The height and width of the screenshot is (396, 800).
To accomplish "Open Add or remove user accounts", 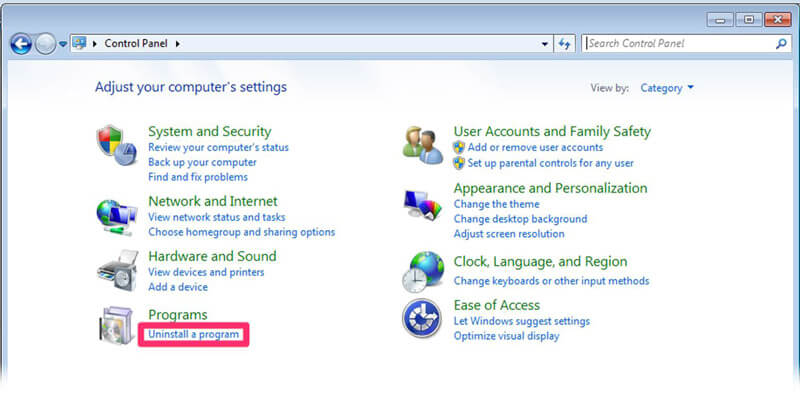I will [535, 147].
